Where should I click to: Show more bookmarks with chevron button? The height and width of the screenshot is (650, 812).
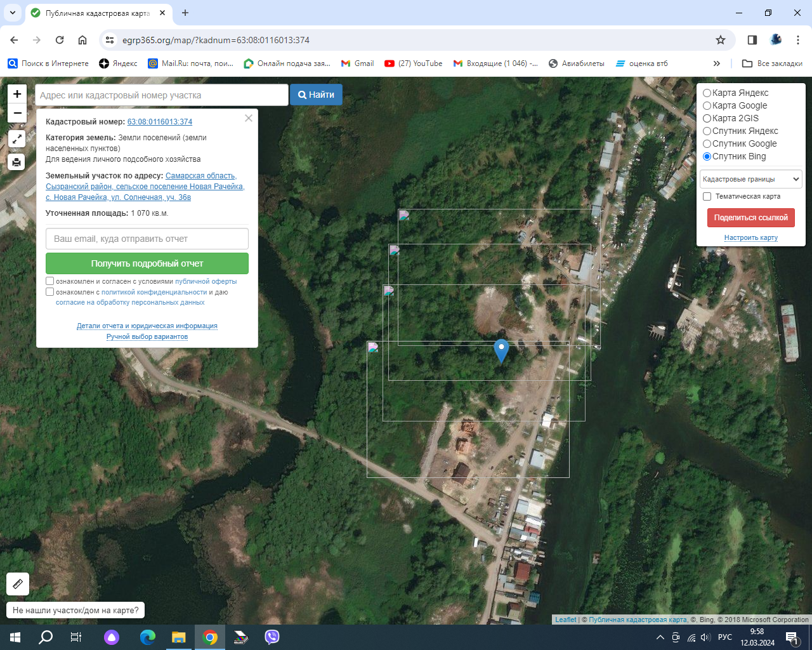pos(717,63)
